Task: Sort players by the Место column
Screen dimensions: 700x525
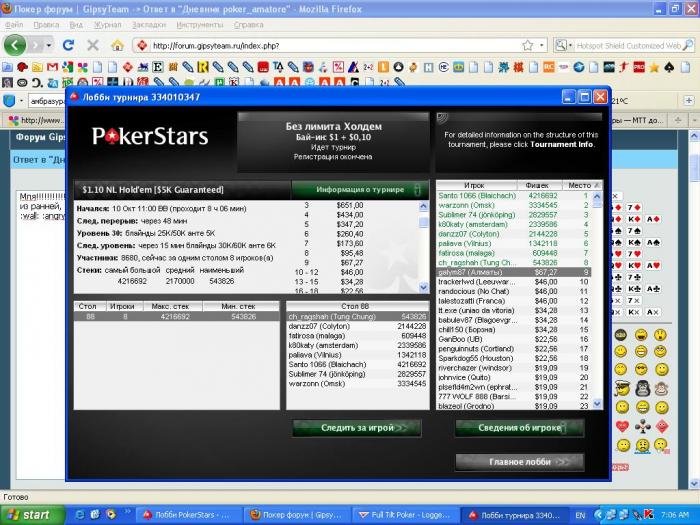Action: tap(582, 185)
